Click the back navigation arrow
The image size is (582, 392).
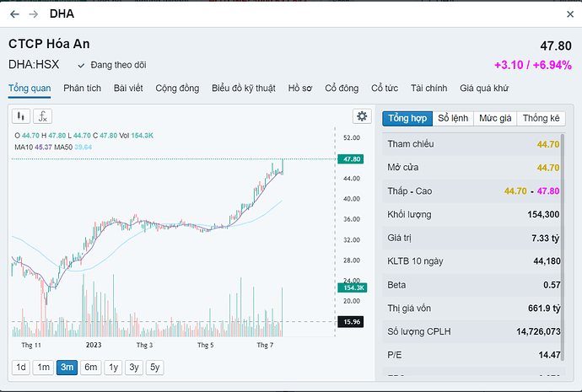pos(14,14)
